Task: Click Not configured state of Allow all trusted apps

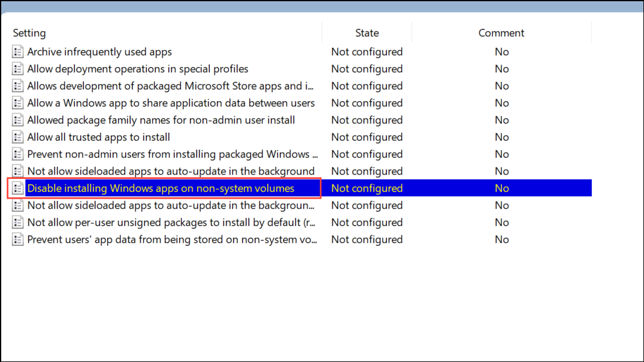Action: [367, 137]
